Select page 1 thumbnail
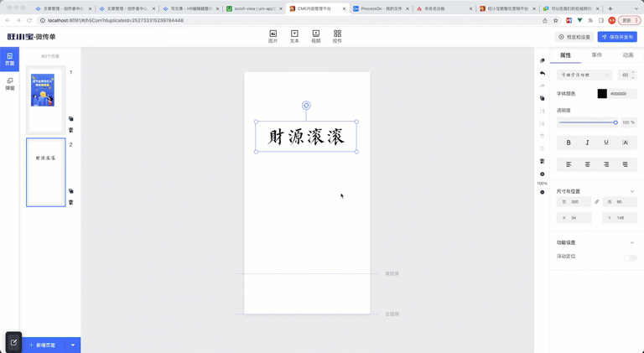 pyautogui.click(x=45, y=100)
